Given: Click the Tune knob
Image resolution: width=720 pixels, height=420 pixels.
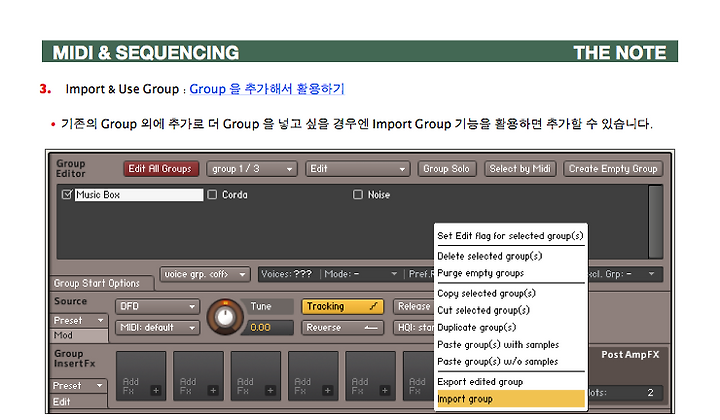Looking at the screenshot, I should tap(225, 317).
